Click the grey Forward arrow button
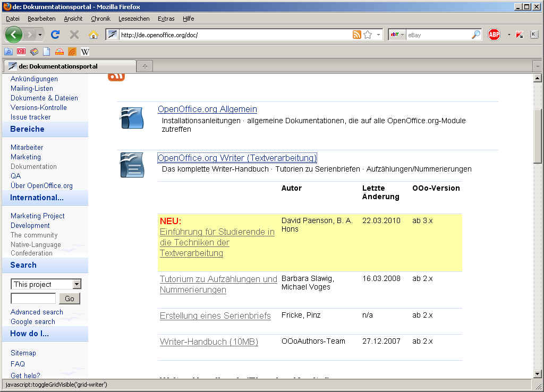This screenshot has height=392, width=544. tap(30, 35)
